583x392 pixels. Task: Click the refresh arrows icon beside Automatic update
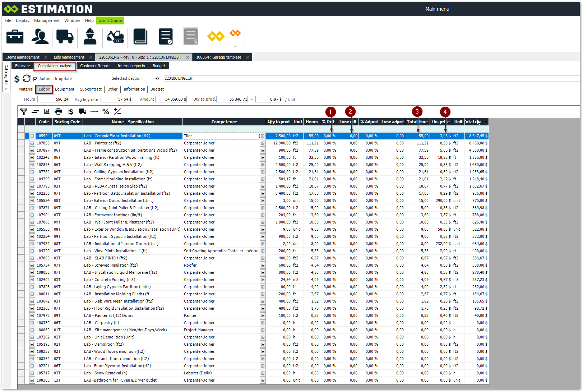(27, 78)
